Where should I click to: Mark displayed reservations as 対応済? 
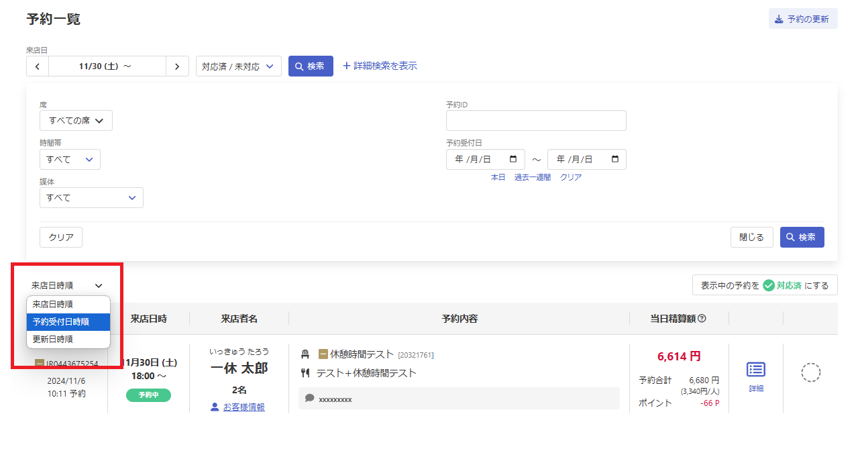pos(765,285)
